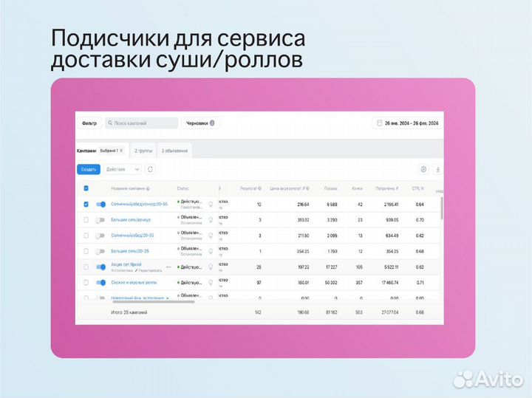Open the Действия dropdown
Viewport: 532px width, 398px height.
click(122, 169)
